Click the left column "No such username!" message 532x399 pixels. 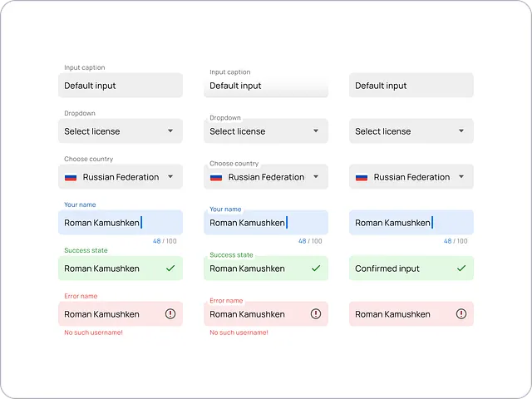[93, 332]
